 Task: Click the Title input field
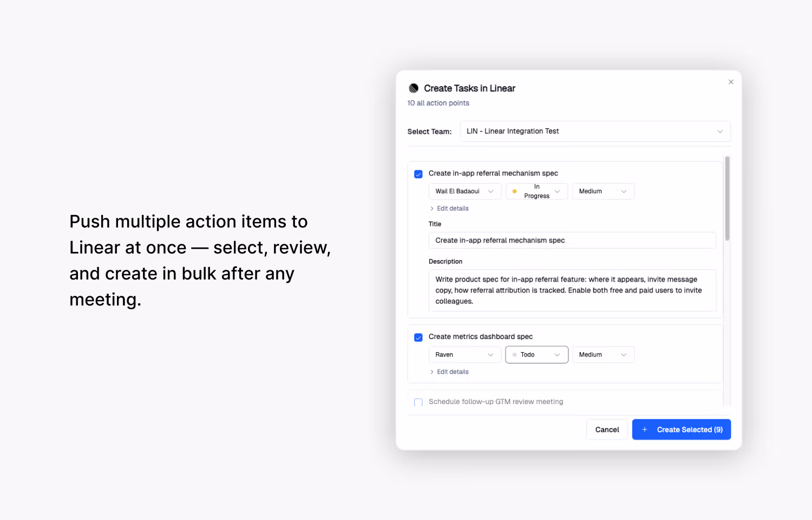(572, 240)
